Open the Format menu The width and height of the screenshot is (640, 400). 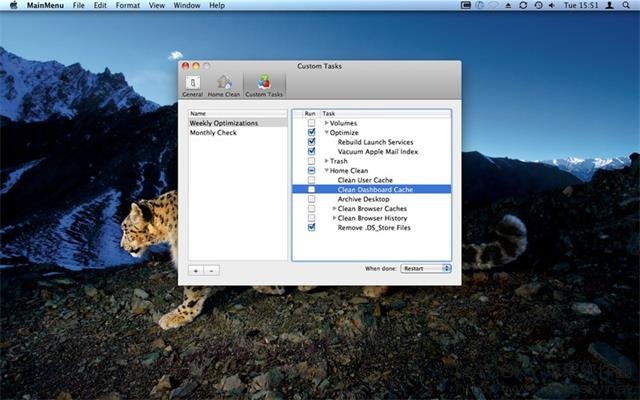coord(127,5)
